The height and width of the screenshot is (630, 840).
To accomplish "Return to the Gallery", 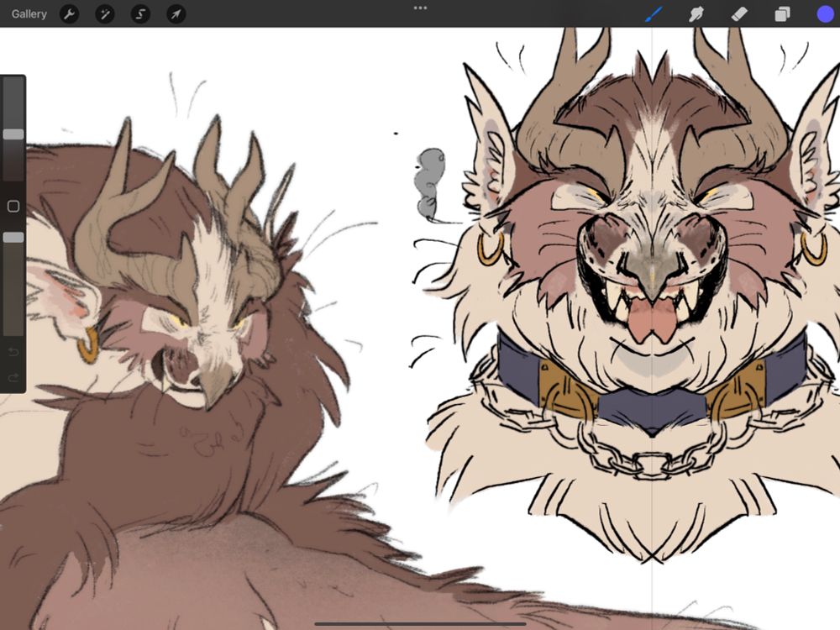I will [x=29, y=13].
